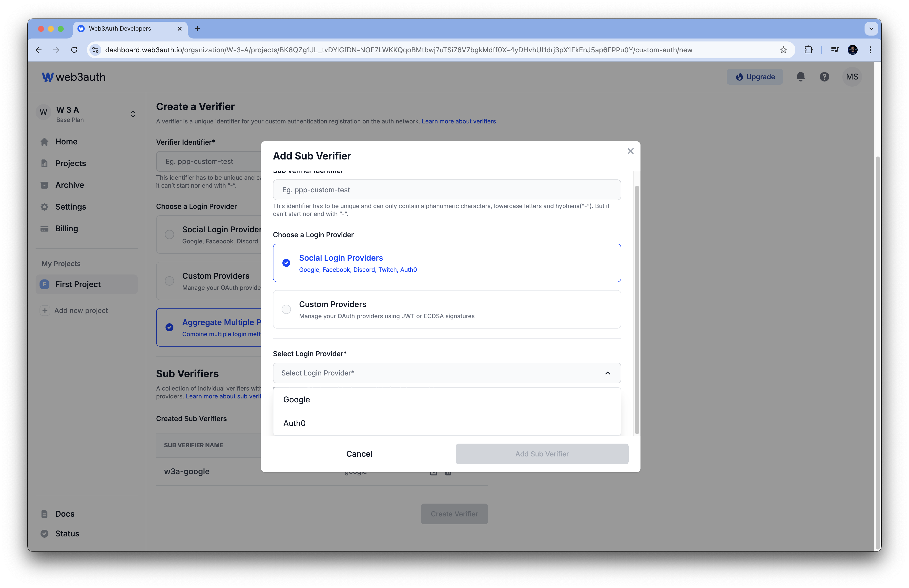909x588 pixels.
Task: Click the browser address bar URL
Action: [398, 50]
